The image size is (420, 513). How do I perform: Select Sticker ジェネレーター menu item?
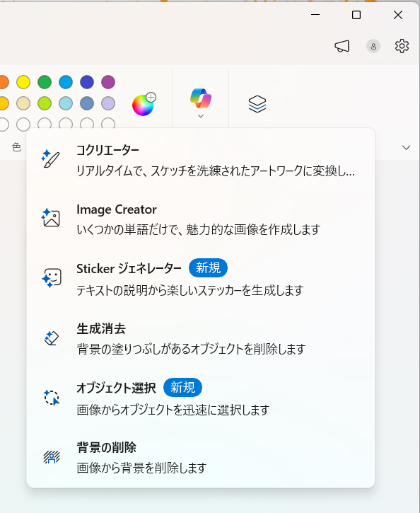[x=201, y=279]
